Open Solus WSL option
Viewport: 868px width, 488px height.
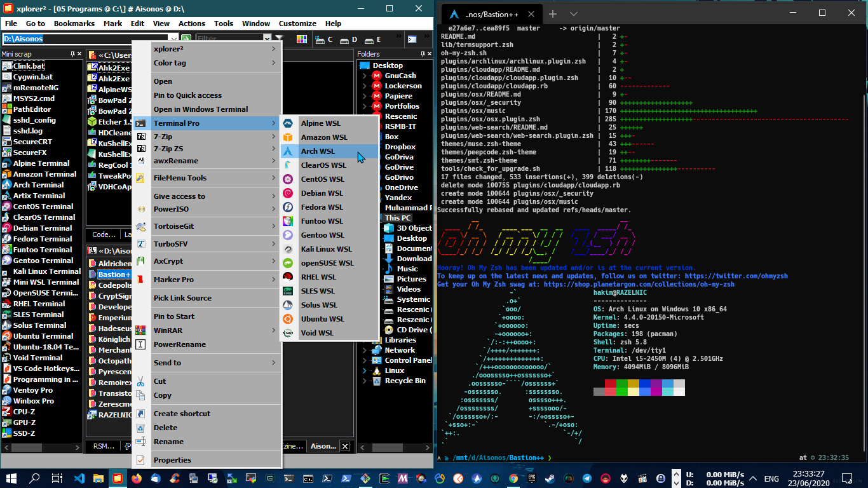329,305
